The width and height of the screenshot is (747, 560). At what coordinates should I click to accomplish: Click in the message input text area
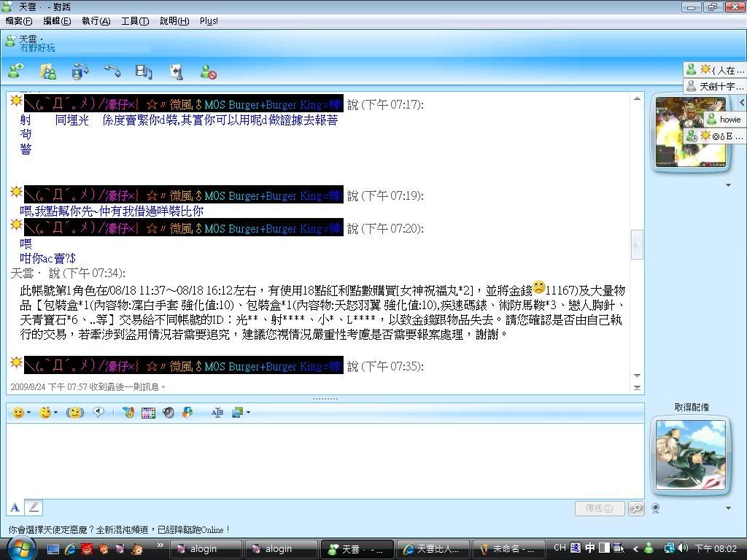(x=325, y=459)
